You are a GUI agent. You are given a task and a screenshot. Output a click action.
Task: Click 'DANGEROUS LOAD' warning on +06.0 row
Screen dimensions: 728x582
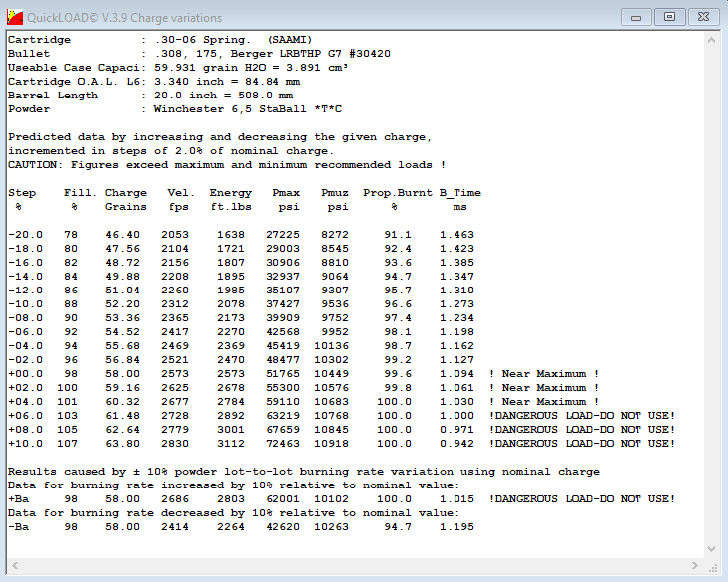click(582, 416)
